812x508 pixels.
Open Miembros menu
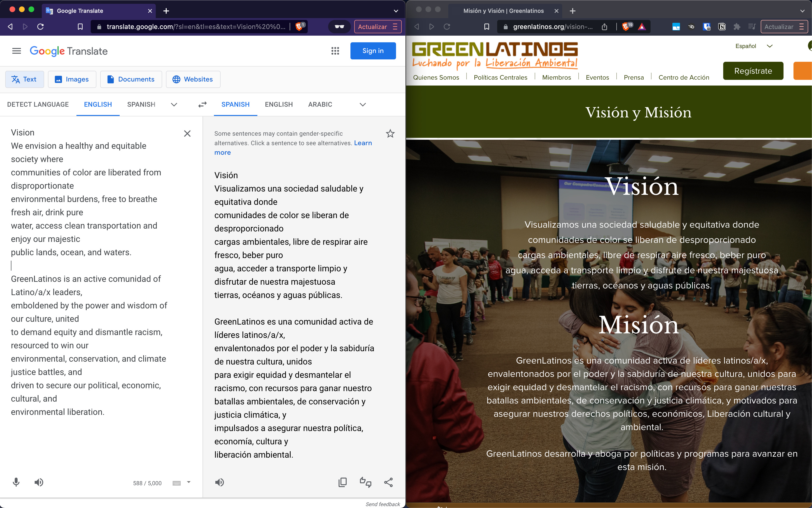tap(557, 77)
